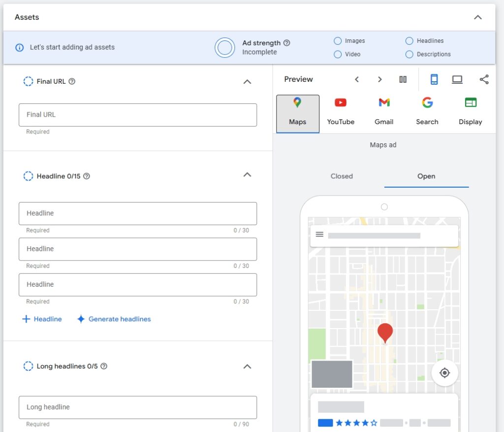This screenshot has height=432, width=504.
Task: Collapse the Long headlines section
Action: [x=247, y=366]
